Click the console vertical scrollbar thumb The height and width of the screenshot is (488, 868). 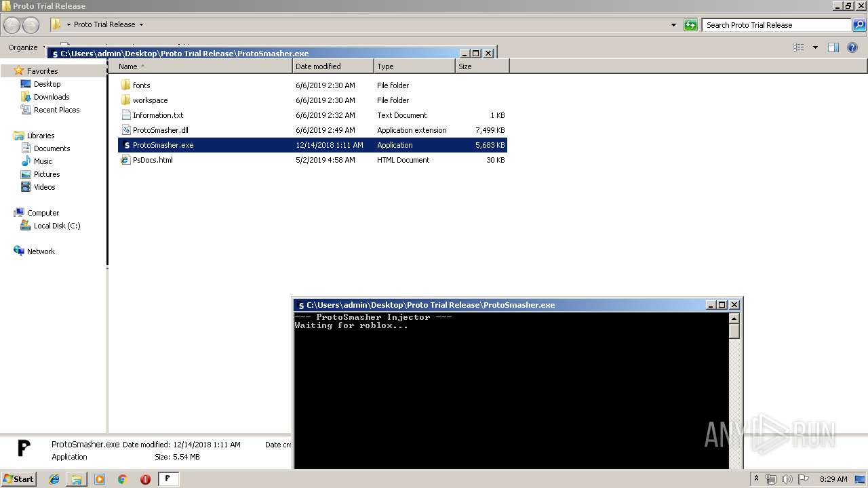click(x=734, y=331)
